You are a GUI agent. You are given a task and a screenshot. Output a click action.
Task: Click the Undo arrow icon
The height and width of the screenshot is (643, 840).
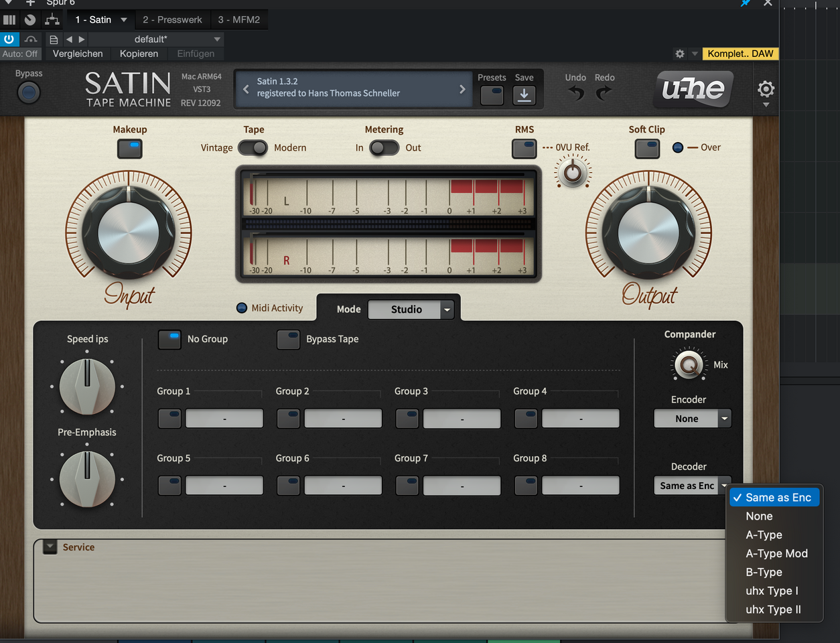click(x=576, y=93)
